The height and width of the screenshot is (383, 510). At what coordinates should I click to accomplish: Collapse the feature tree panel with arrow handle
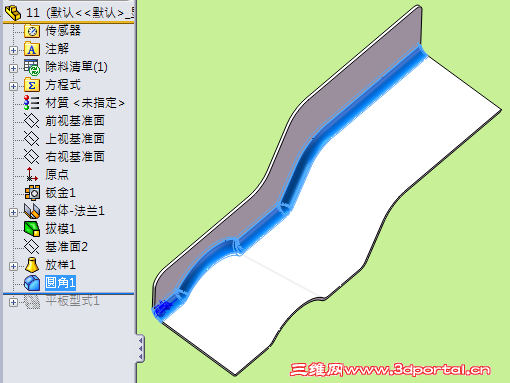coord(140,348)
